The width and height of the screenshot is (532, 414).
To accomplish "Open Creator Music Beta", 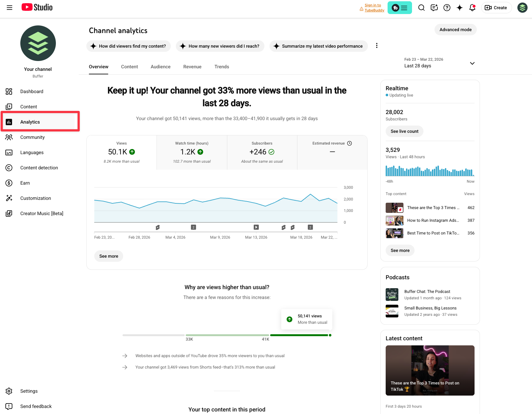I will click(42, 213).
